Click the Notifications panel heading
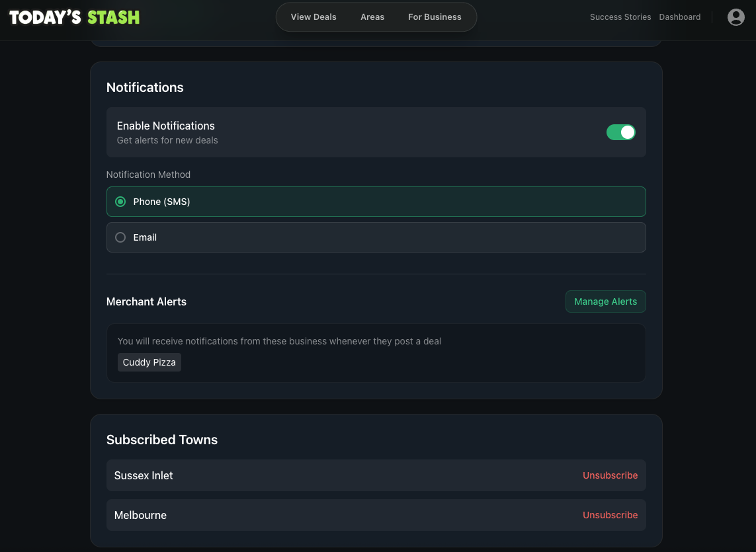Image resolution: width=756 pixels, height=552 pixels. (x=145, y=87)
